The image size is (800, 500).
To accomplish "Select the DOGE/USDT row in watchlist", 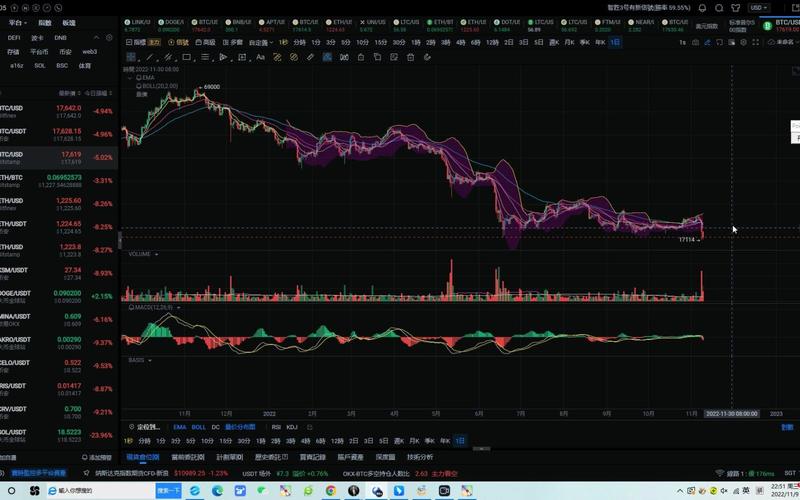I will [57, 296].
